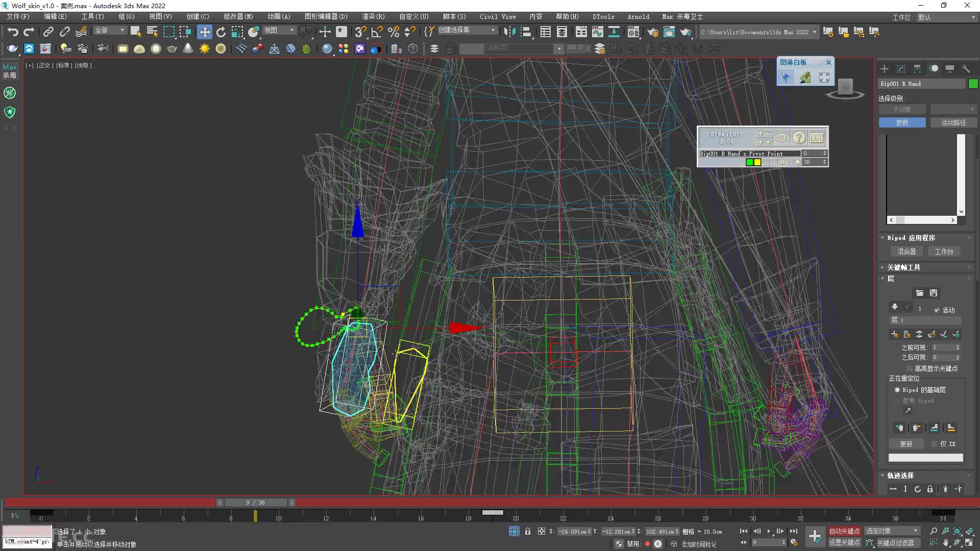Activate the Select and Scale tool
980x551 pixels.
(237, 32)
